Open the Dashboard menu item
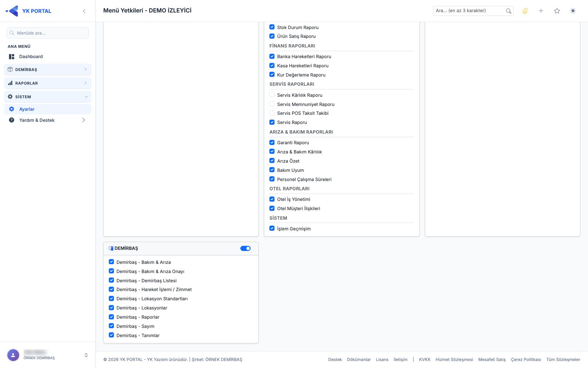This screenshot has width=588, height=368. 48,57
